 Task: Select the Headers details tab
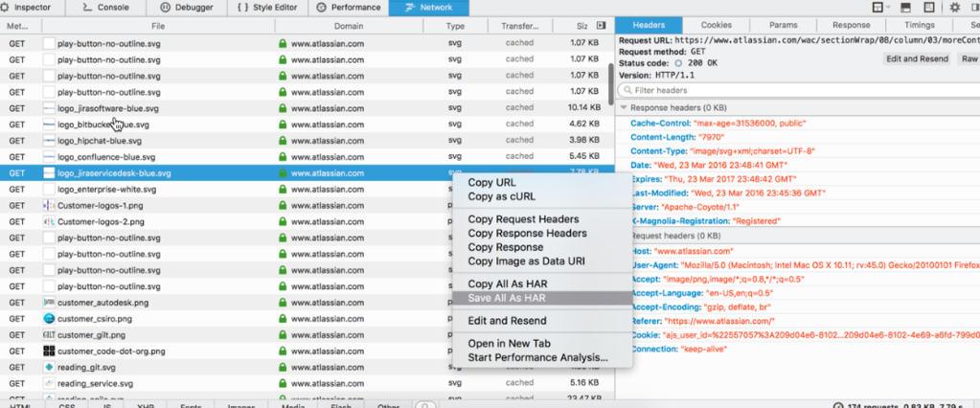(649, 26)
